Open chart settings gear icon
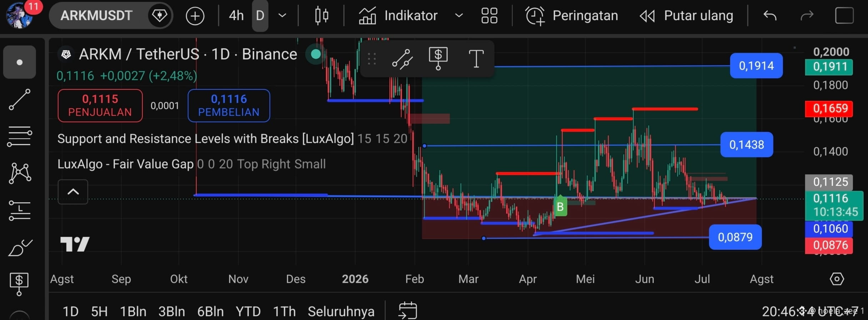This screenshot has height=320, width=868. 837,279
